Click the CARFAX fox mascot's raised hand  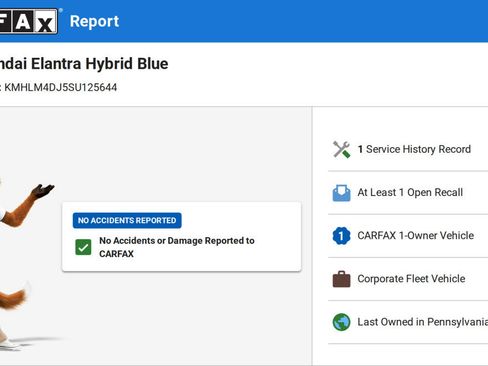[x=43, y=191]
